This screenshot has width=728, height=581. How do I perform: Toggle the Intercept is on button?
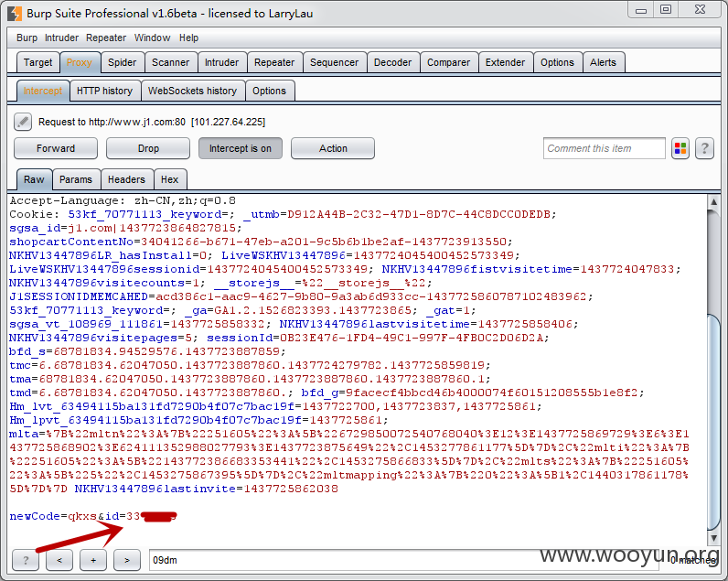(240, 148)
